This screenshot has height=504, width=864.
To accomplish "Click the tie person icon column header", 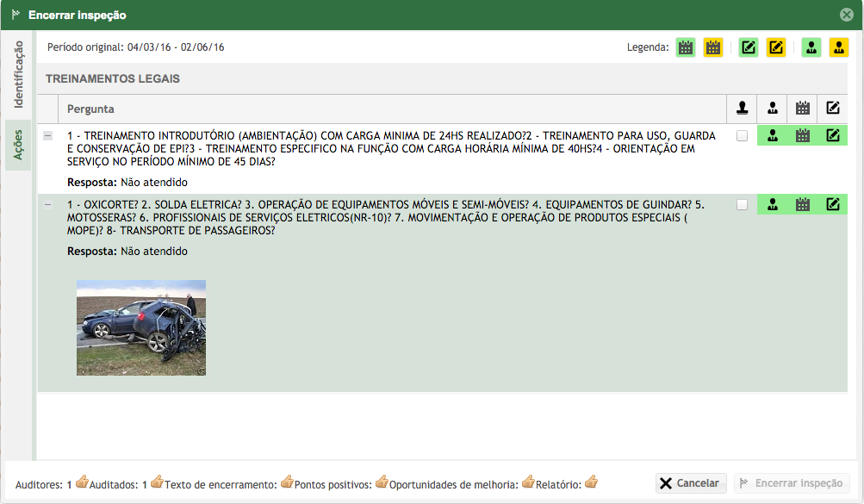I will pyautogui.click(x=773, y=109).
